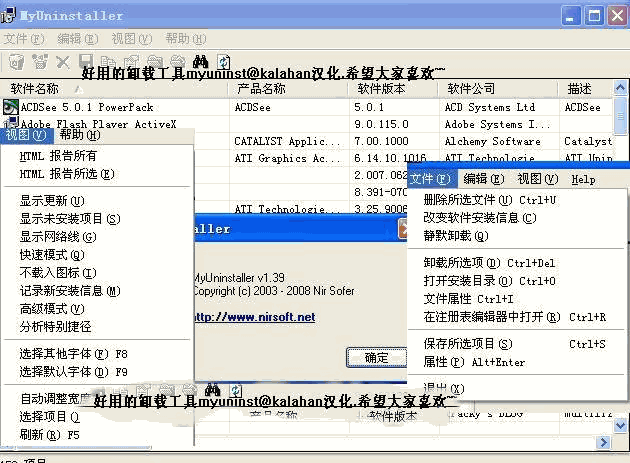Click the Adobe Flash Player row icon
Image resolution: width=630 pixels, height=463 pixels.
tap(11, 122)
